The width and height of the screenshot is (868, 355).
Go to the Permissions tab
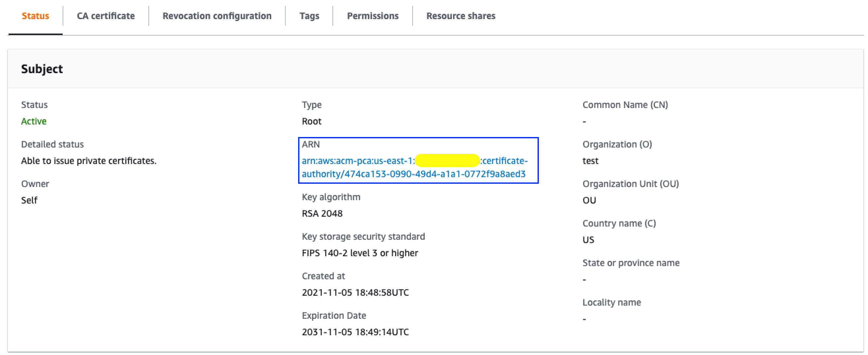tap(372, 16)
